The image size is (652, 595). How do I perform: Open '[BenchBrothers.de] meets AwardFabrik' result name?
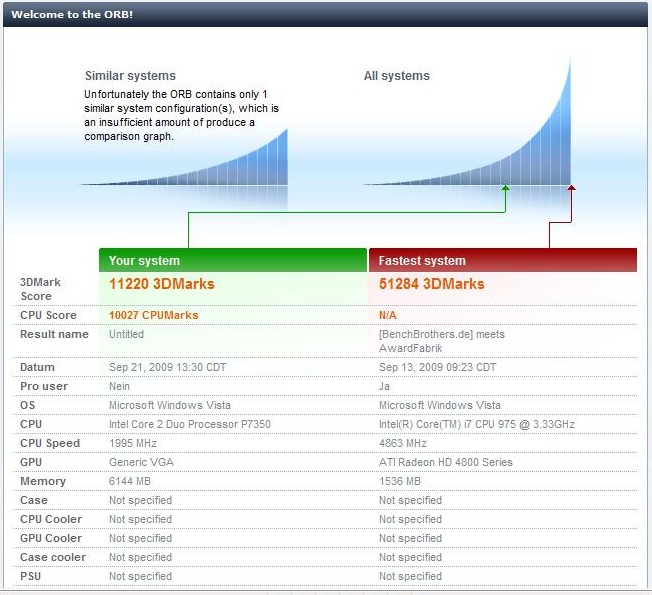442,341
